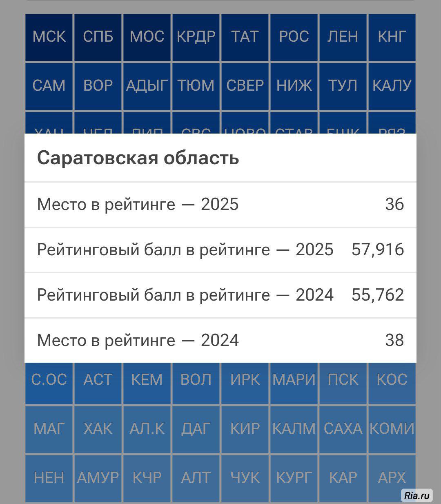Select the С.ОС region tile
This screenshot has height=504, width=441.
click(x=49, y=381)
